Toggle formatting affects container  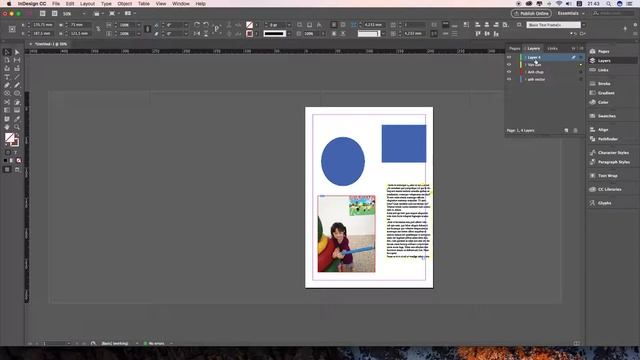click(x=7, y=152)
